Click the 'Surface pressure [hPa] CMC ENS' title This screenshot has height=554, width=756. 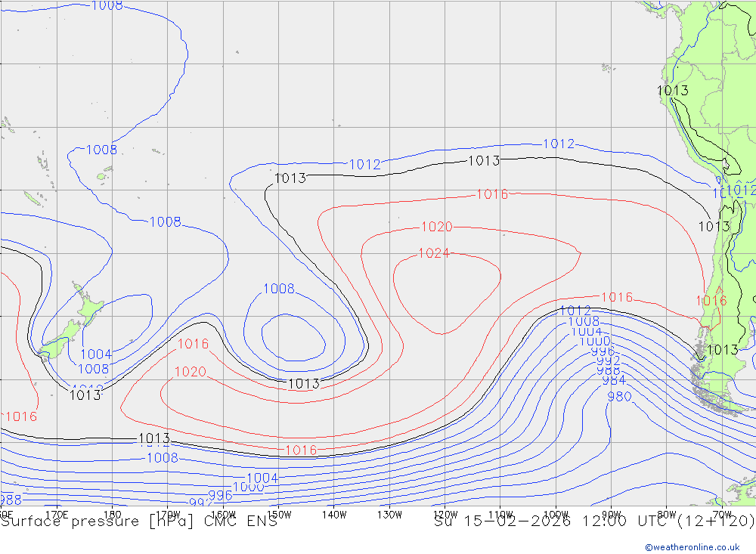139,522
